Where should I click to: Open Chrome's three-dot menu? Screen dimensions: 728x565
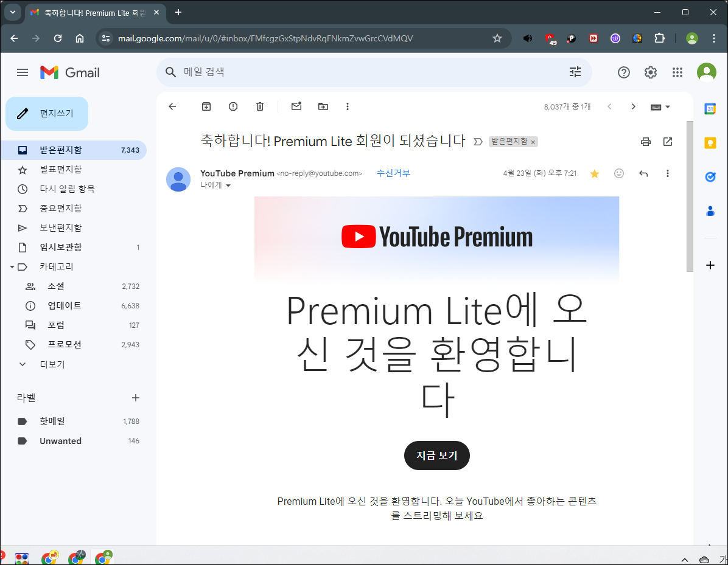tap(713, 38)
